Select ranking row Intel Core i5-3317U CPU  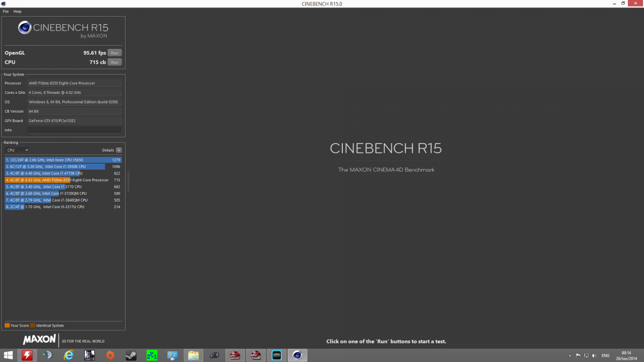click(63, 206)
